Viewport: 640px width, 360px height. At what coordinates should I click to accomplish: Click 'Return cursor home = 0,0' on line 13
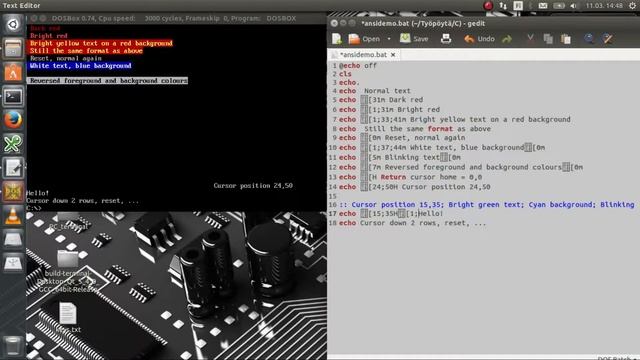click(x=431, y=177)
